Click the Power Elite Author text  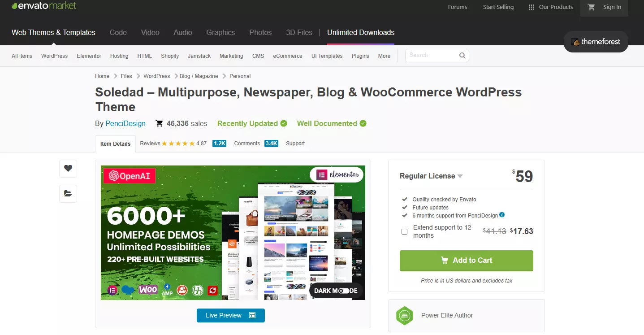(447, 315)
